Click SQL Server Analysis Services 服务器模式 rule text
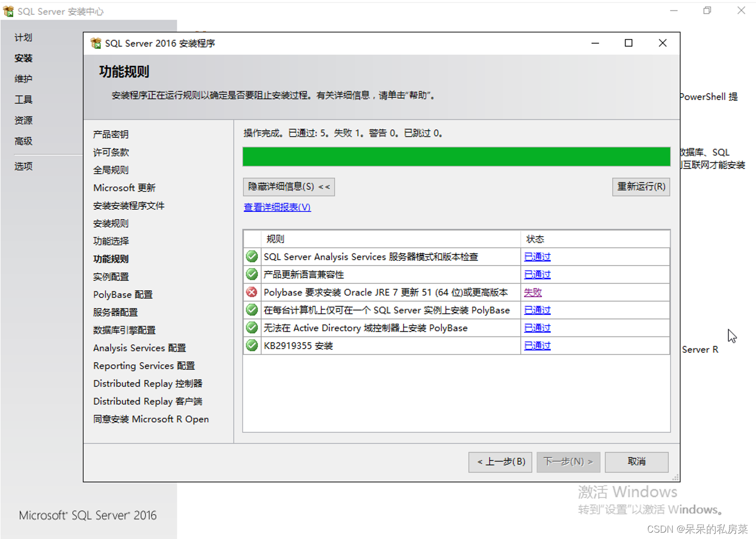Viewport: 756px width, 539px height. point(371,257)
